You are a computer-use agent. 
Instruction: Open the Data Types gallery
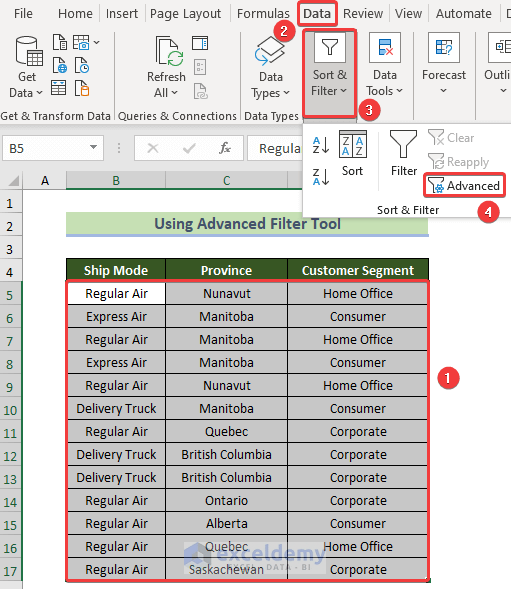click(x=270, y=68)
